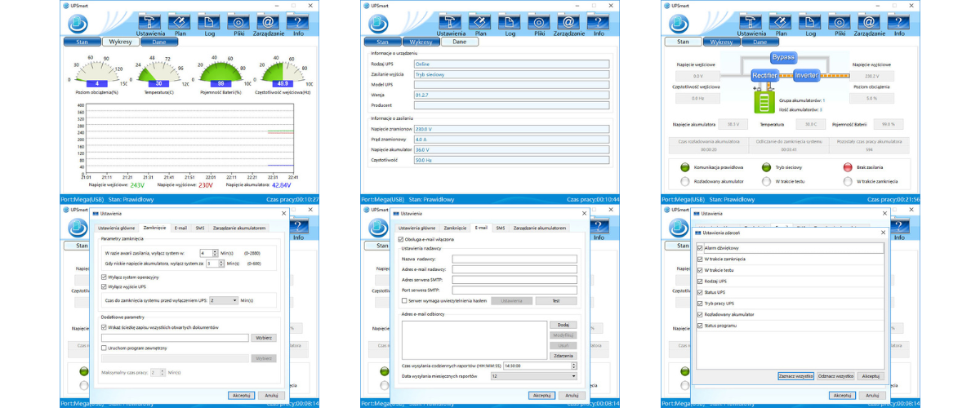980x408 pixels.
Task: Click the green 'Komunikacja prawidłowa' indicator light
Action: click(684, 167)
